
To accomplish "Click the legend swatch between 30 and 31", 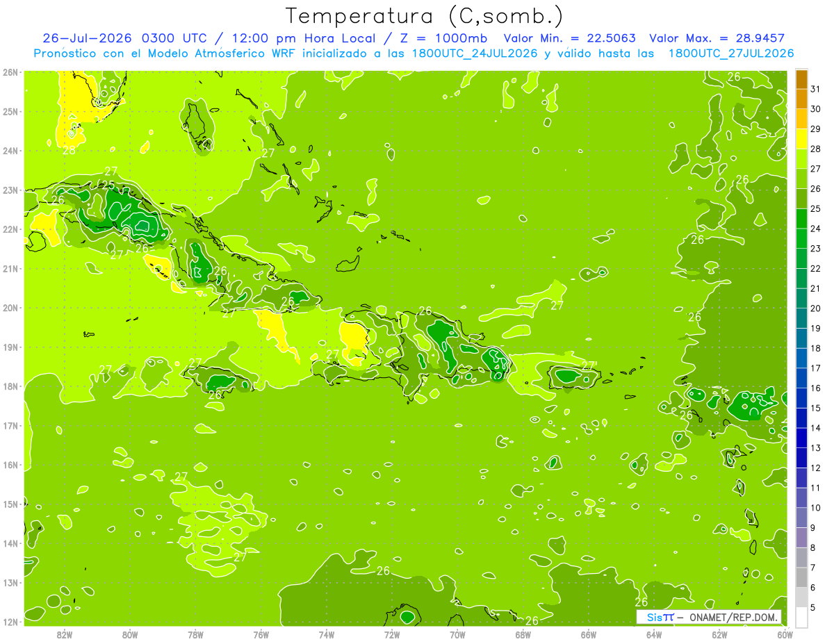I will pos(801,99).
